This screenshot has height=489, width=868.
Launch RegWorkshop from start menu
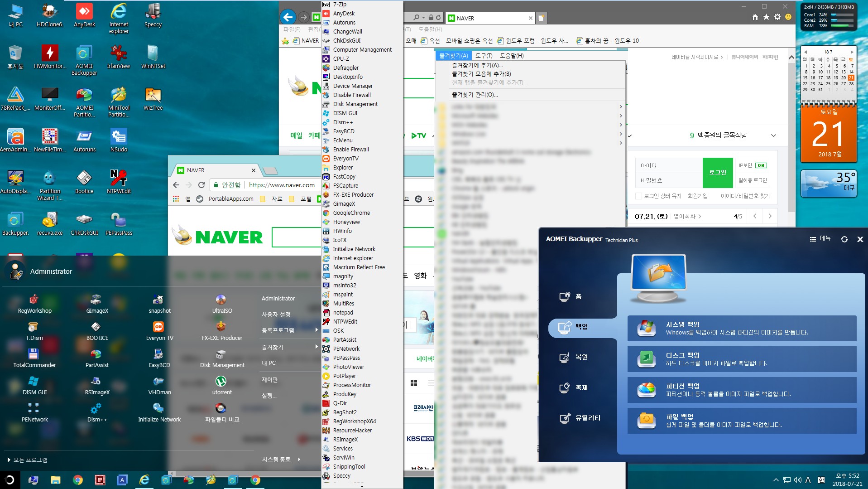click(x=35, y=304)
